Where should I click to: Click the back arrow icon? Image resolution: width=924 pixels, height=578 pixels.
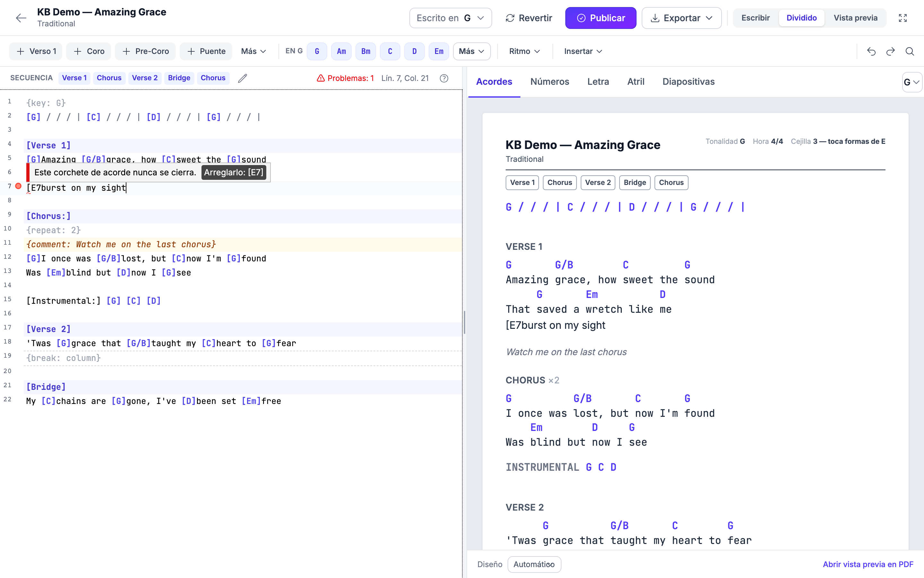(21, 18)
